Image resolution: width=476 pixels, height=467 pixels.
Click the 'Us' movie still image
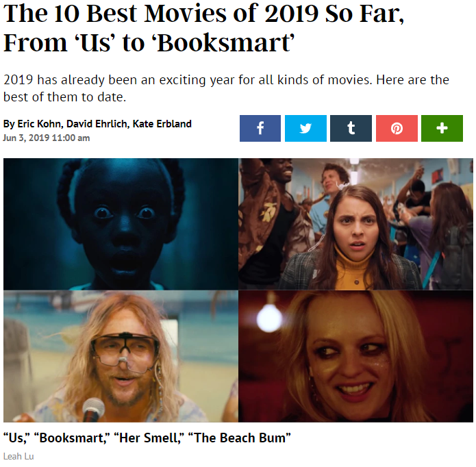pyautogui.click(x=121, y=224)
